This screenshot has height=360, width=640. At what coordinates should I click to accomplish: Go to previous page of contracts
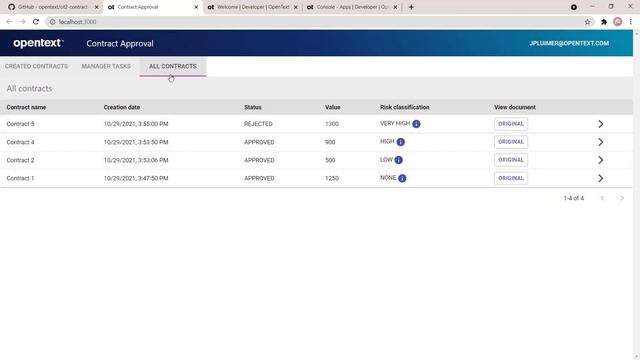coord(602,198)
